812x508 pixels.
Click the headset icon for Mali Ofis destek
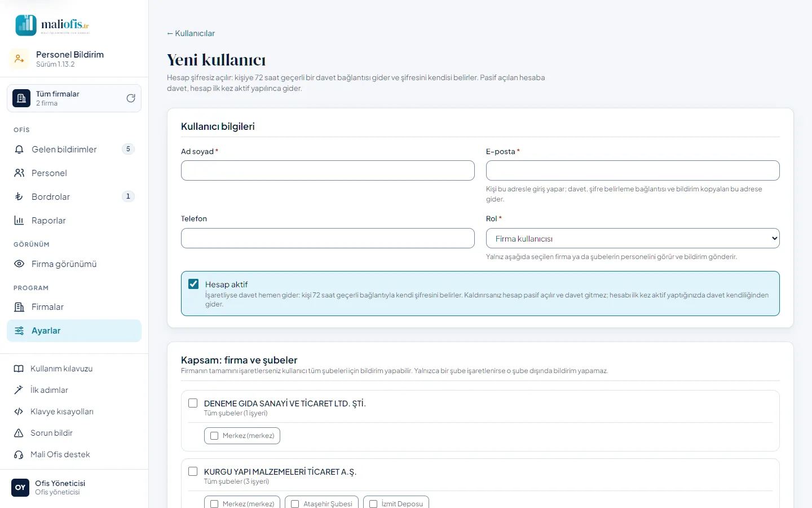click(19, 454)
